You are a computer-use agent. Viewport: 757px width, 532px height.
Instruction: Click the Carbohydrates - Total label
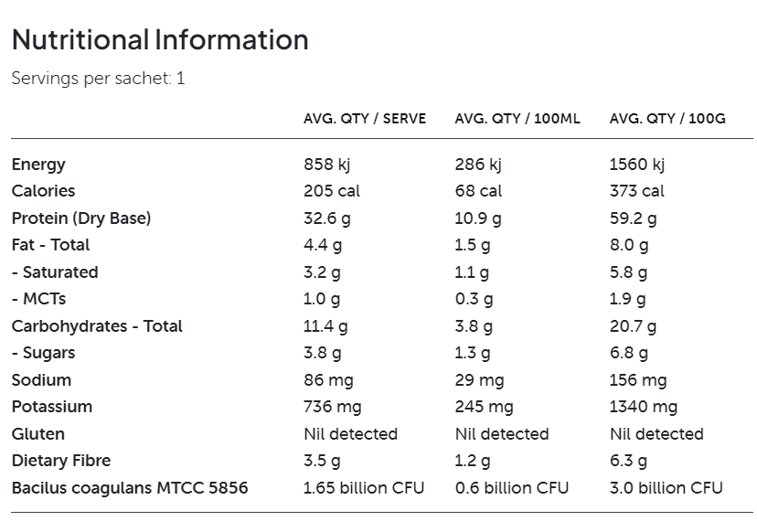pos(97,326)
